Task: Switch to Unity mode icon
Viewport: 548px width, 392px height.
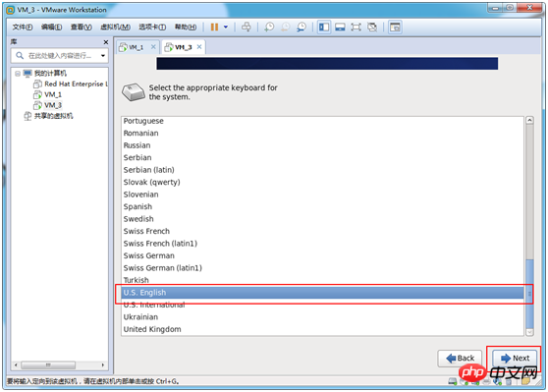Action: pyautogui.click(x=372, y=27)
